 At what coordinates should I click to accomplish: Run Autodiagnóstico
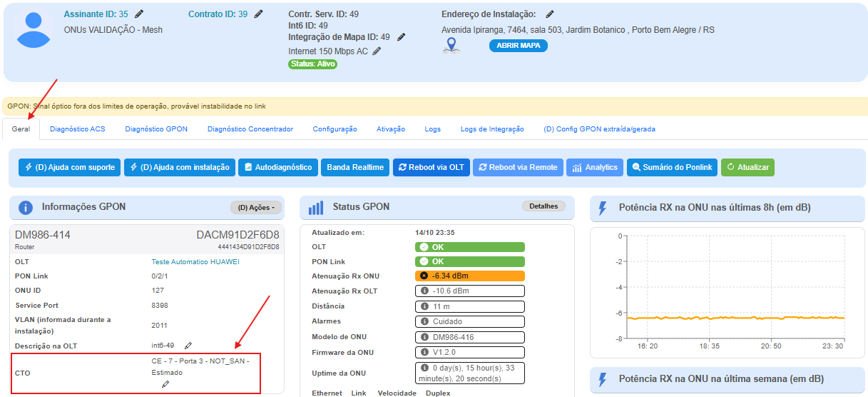point(278,167)
